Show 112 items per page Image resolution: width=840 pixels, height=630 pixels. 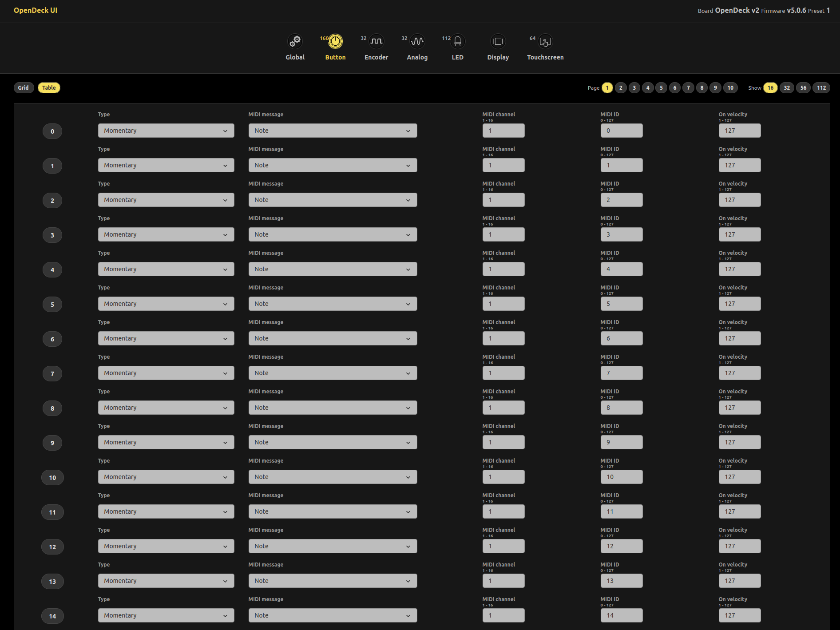click(x=821, y=88)
